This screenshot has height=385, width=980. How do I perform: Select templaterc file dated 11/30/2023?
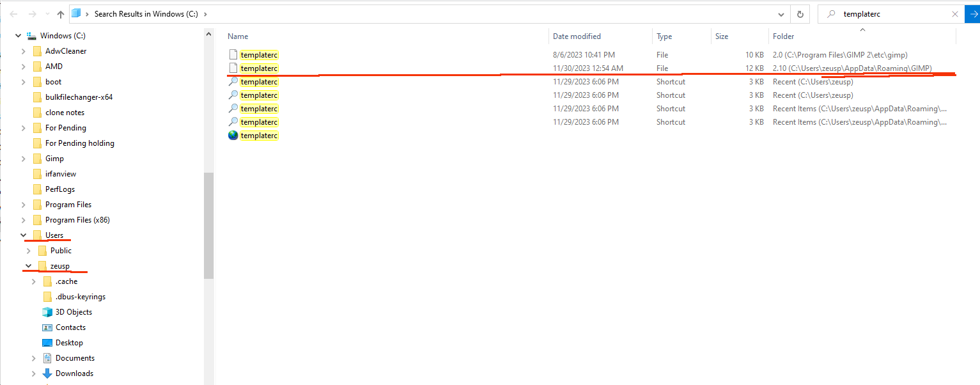click(259, 68)
